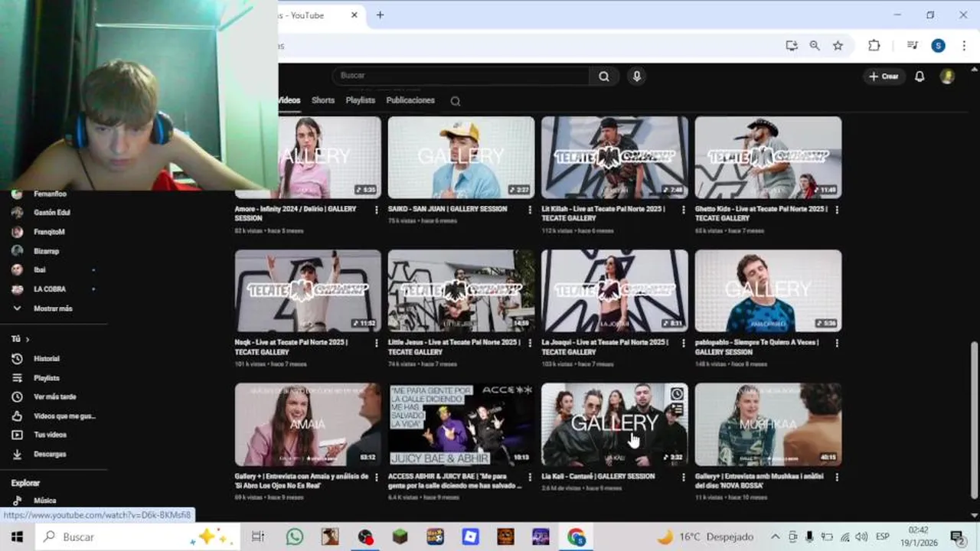Switch to the Shorts channel tab
Screen dimensions: 980x551
[x=323, y=100]
